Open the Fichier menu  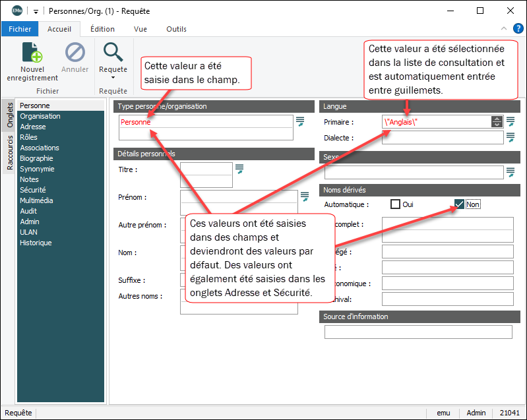[20, 29]
